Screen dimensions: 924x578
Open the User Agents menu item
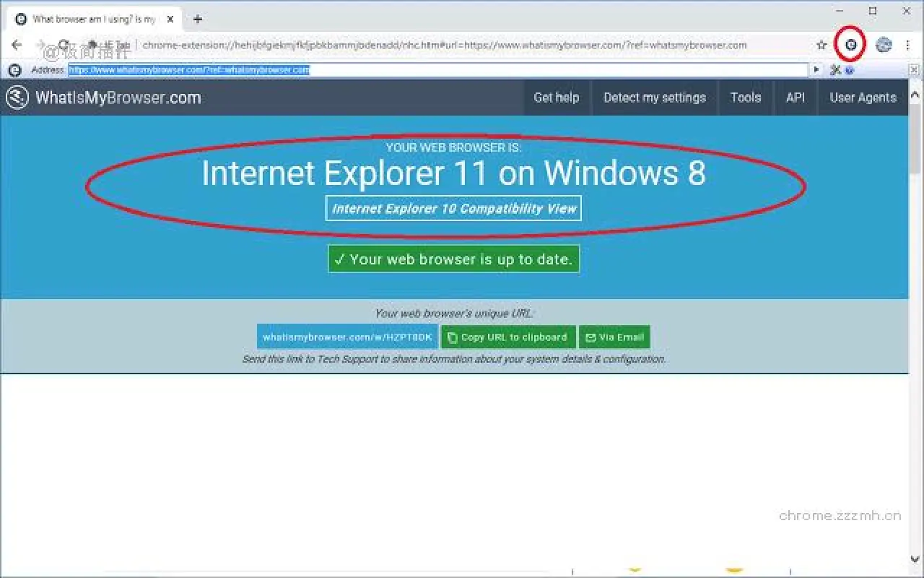click(863, 98)
